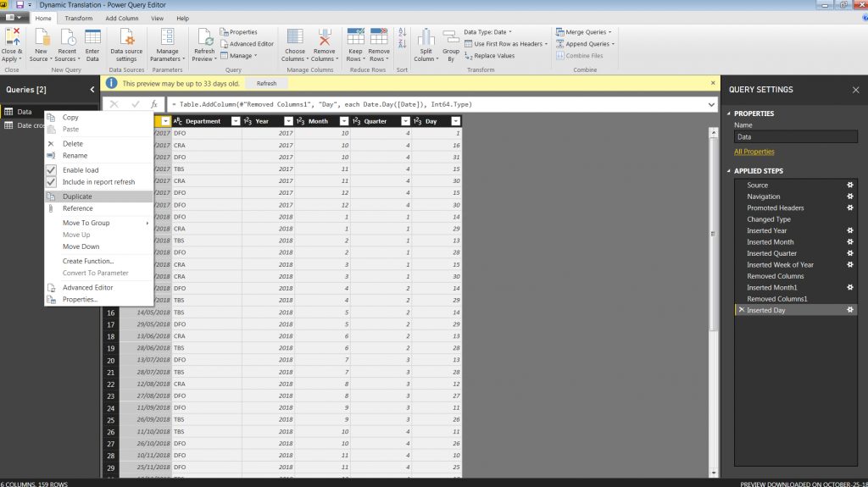This screenshot has height=487, width=868.
Task: Expand the formula bar dropdown arrow
Action: tap(710, 104)
